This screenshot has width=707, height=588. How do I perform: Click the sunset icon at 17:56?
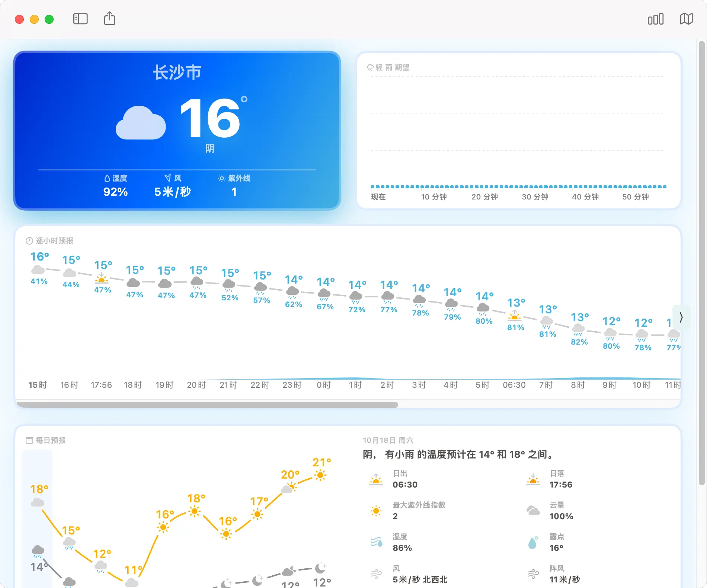[102, 278]
